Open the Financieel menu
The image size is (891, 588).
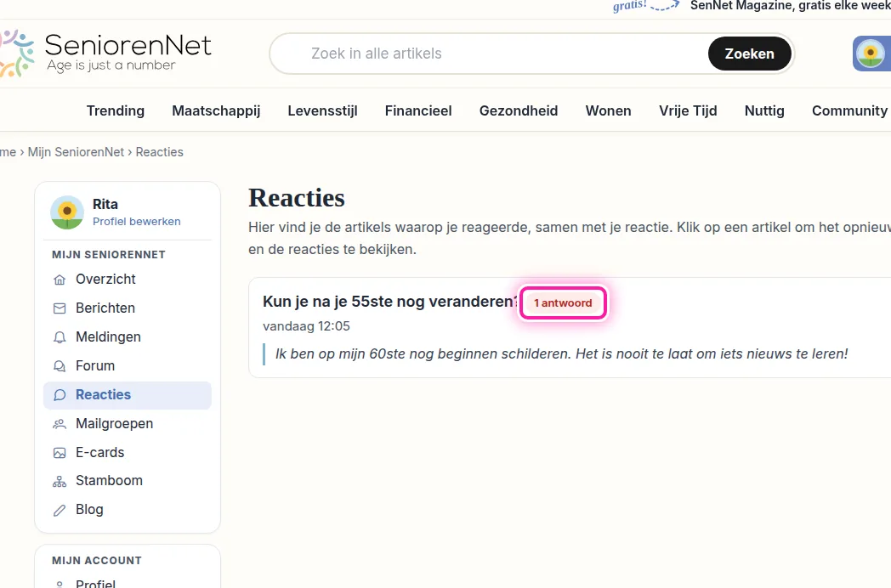(x=418, y=110)
